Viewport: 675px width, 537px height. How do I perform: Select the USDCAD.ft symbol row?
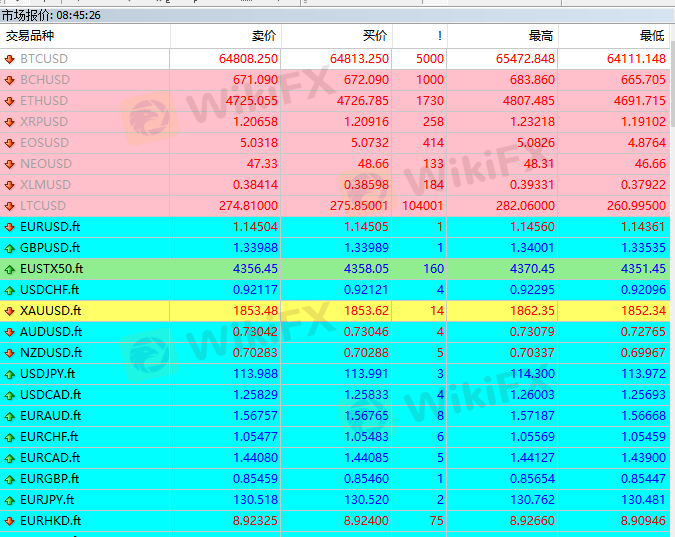click(x=50, y=395)
